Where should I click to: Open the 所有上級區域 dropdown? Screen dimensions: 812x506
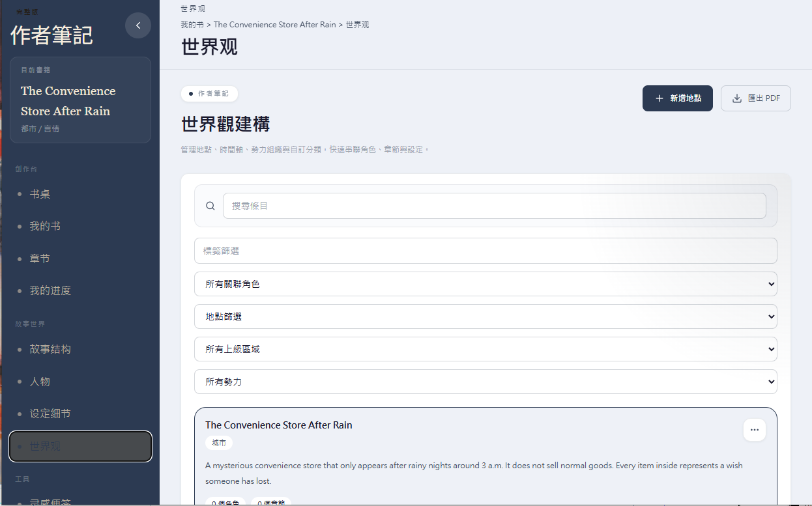coord(486,349)
